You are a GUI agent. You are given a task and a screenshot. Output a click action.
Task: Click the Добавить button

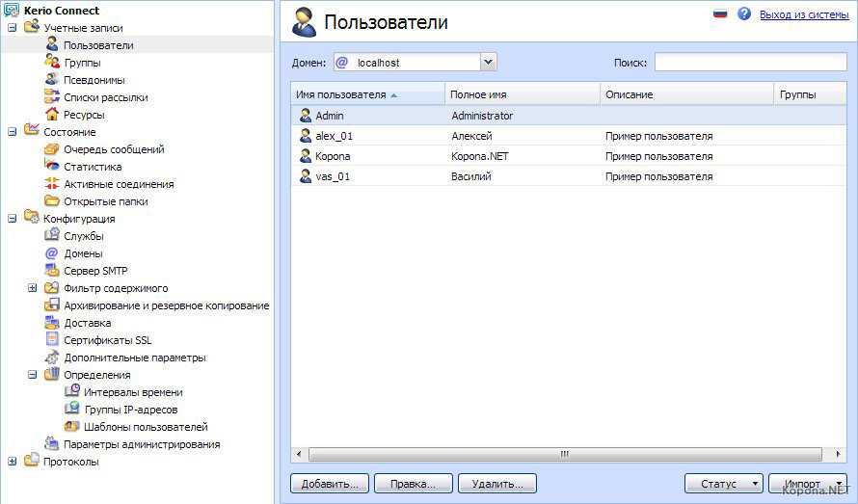coord(329,484)
